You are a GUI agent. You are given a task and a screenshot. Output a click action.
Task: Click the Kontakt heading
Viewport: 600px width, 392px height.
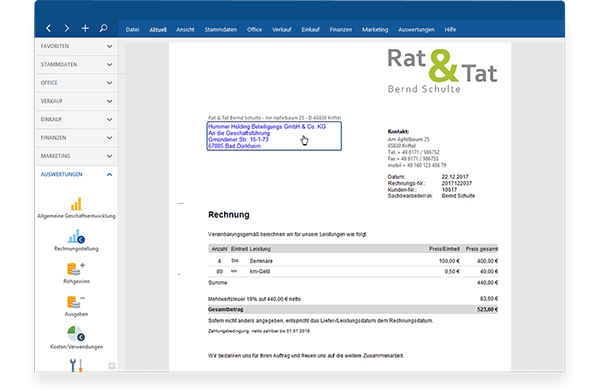coord(398,131)
